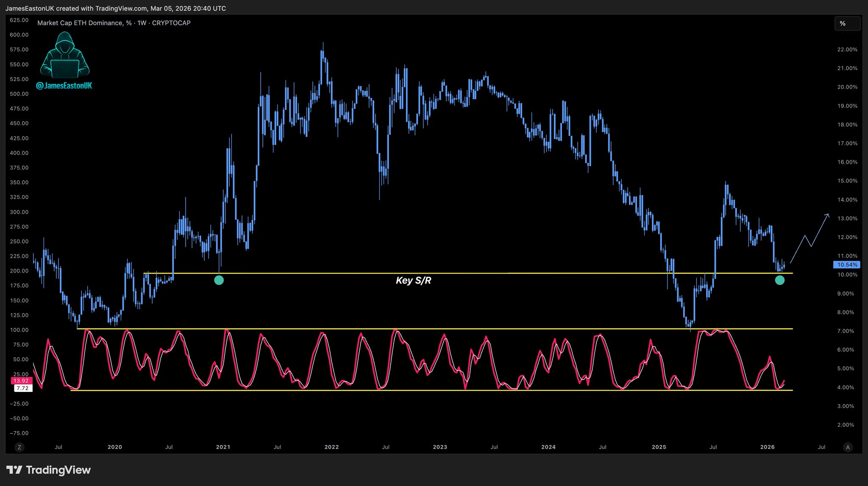Image resolution: width=868 pixels, height=486 pixels.
Task: Click the white 7.72 indicator value label
Action: 23,388
